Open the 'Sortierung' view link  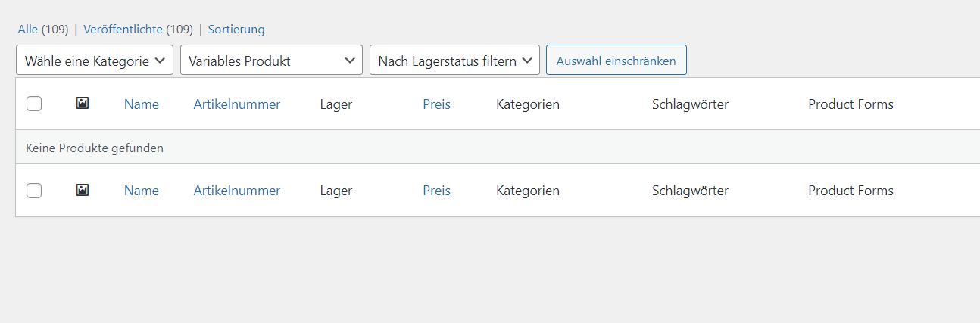click(236, 30)
